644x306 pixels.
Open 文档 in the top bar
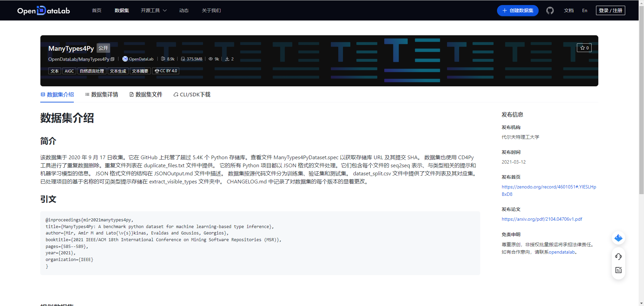pyautogui.click(x=569, y=10)
